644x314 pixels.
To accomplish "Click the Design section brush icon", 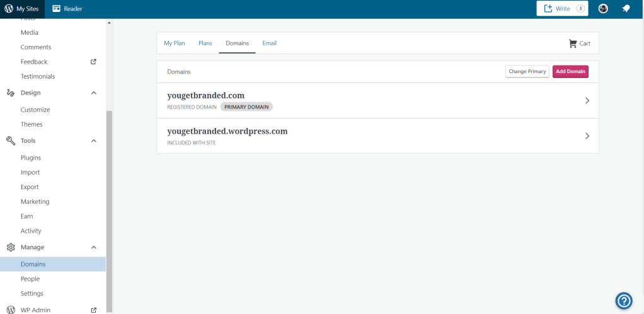I will pos(11,93).
